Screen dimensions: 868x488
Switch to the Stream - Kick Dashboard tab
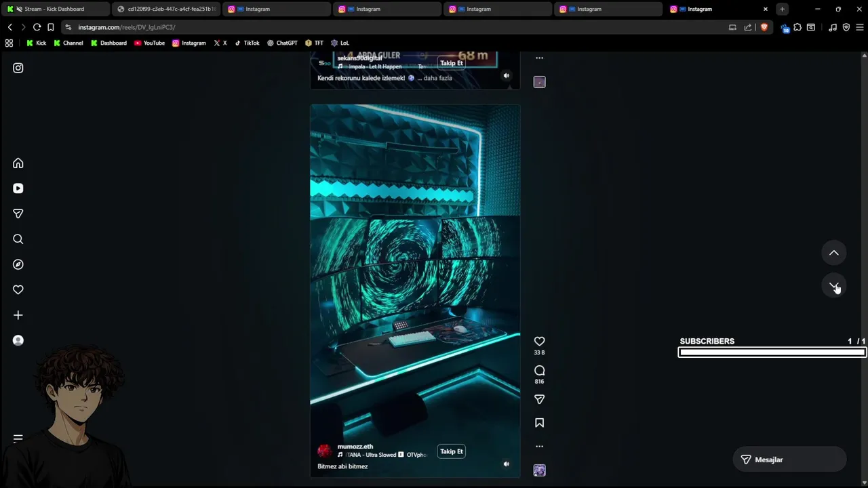pos(54,9)
